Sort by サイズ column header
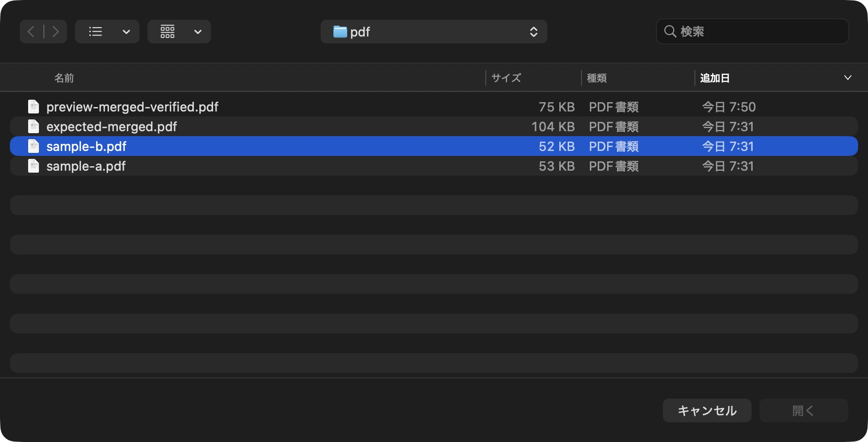The height and width of the screenshot is (442, 868). point(506,78)
